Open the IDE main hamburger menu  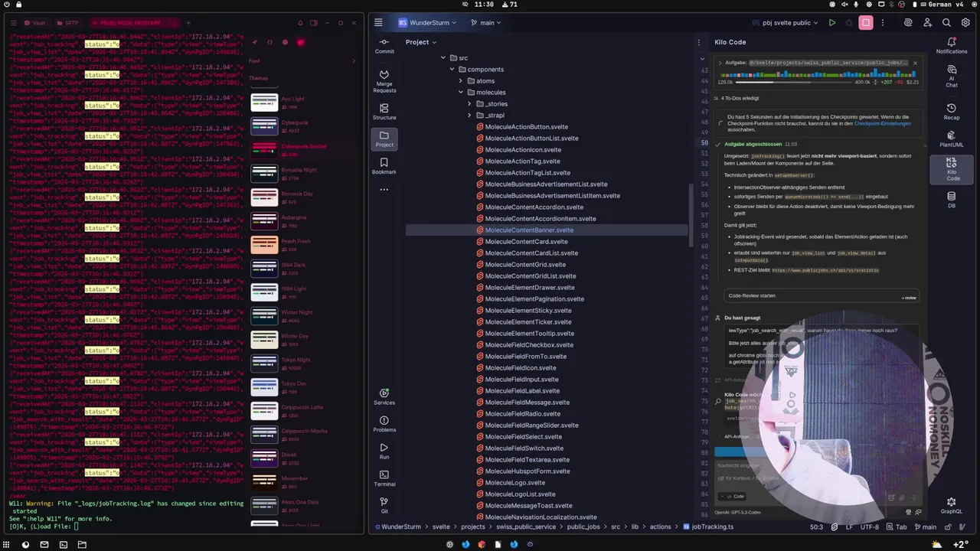[x=378, y=23]
